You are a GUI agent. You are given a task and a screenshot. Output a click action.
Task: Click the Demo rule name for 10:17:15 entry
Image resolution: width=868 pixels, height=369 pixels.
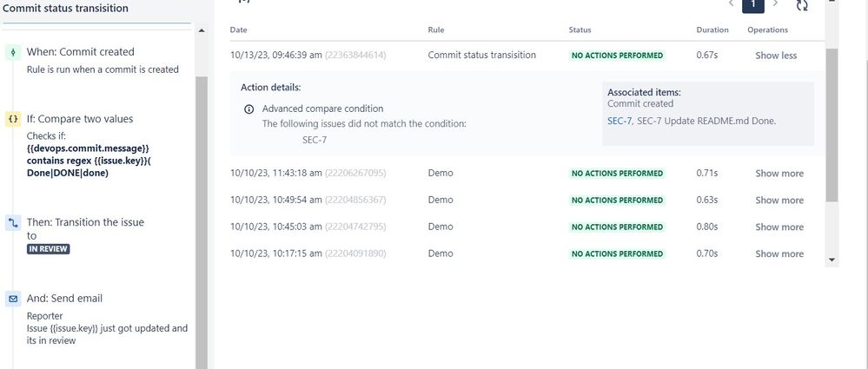click(441, 254)
